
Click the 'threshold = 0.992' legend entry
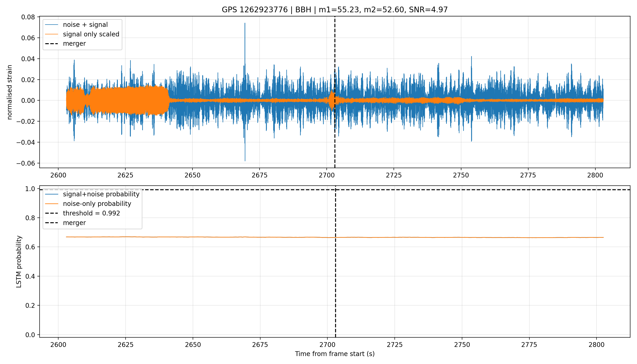pos(91,213)
